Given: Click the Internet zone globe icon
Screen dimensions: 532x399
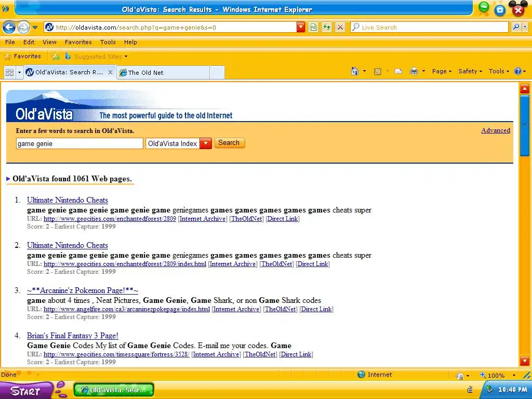Looking at the screenshot, I should click(362, 375).
